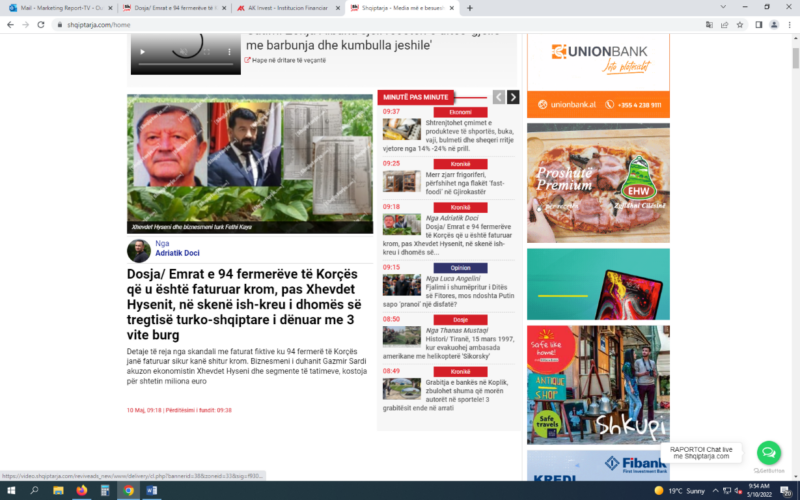This screenshot has width=800, height=500.
Task: Open the main article image of Xhevdet Hyseni
Action: [250, 164]
